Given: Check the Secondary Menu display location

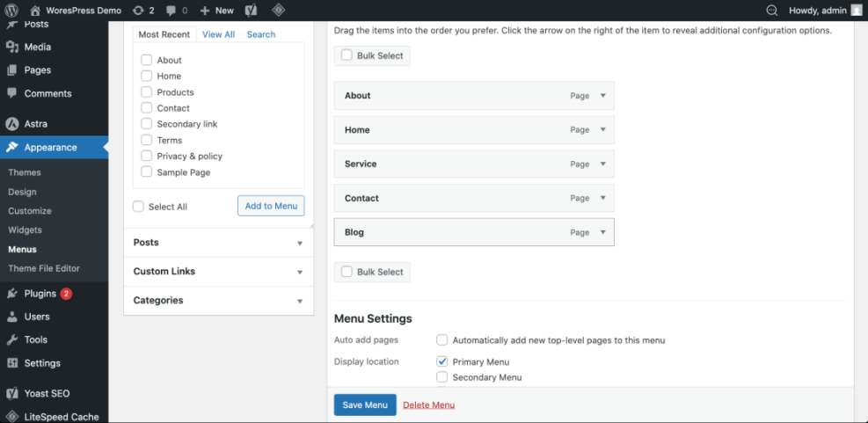Looking at the screenshot, I should [441, 377].
